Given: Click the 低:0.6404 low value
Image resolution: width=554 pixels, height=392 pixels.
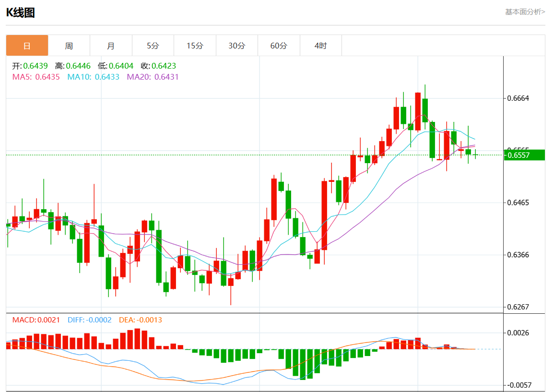Looking at the screenshot, I should pos(116,66).
